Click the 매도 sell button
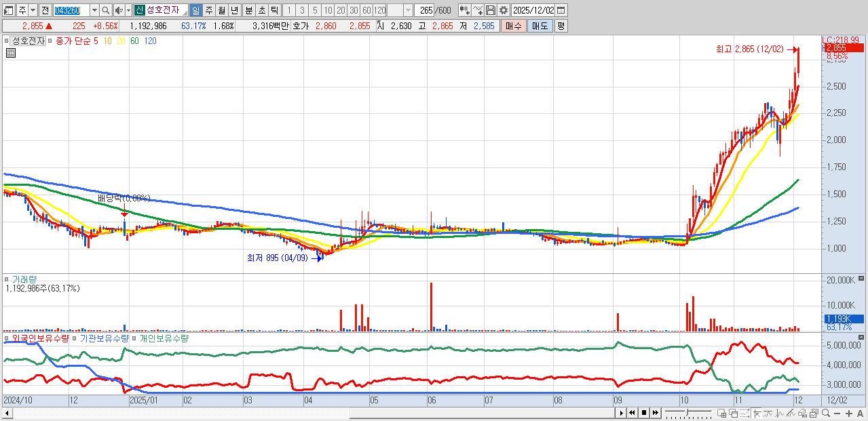 [540, 26]
